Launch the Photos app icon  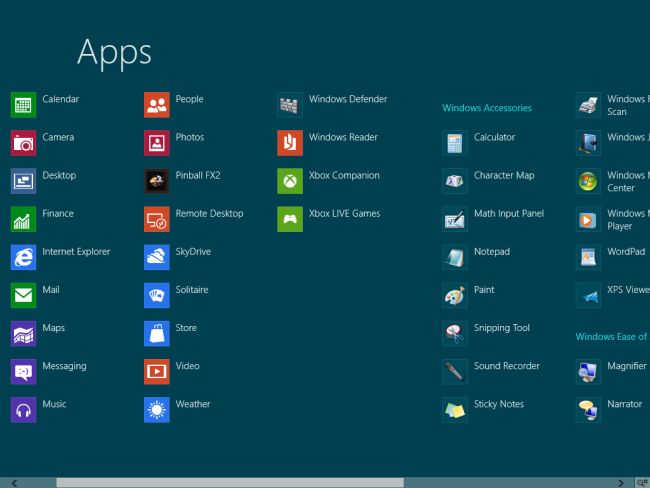(x=157, y=143)
